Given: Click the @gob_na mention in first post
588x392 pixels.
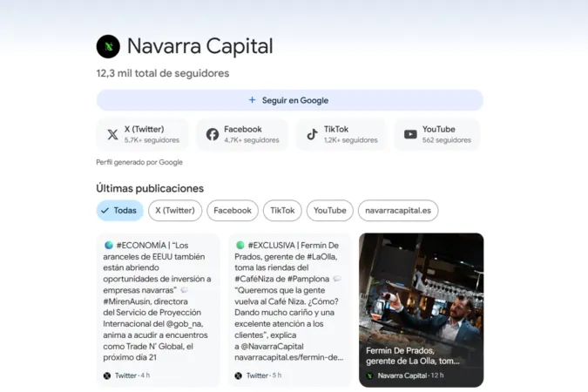Looking at the screenshot, I should (184, 324).
